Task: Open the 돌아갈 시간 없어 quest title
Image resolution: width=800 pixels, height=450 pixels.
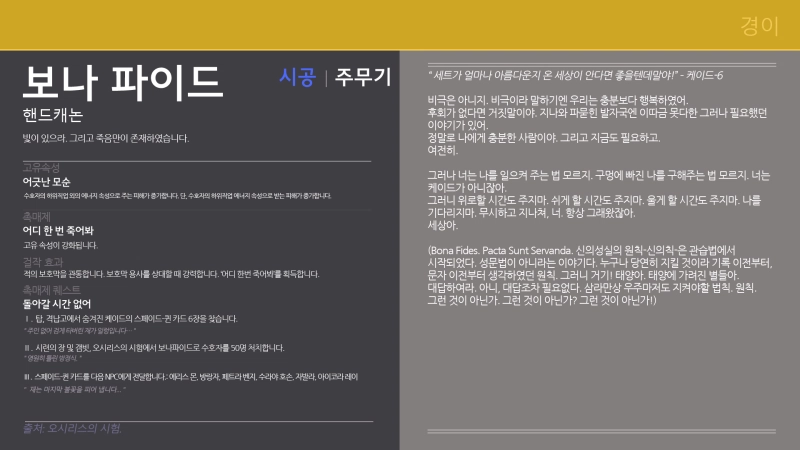Action: (57, 303)
